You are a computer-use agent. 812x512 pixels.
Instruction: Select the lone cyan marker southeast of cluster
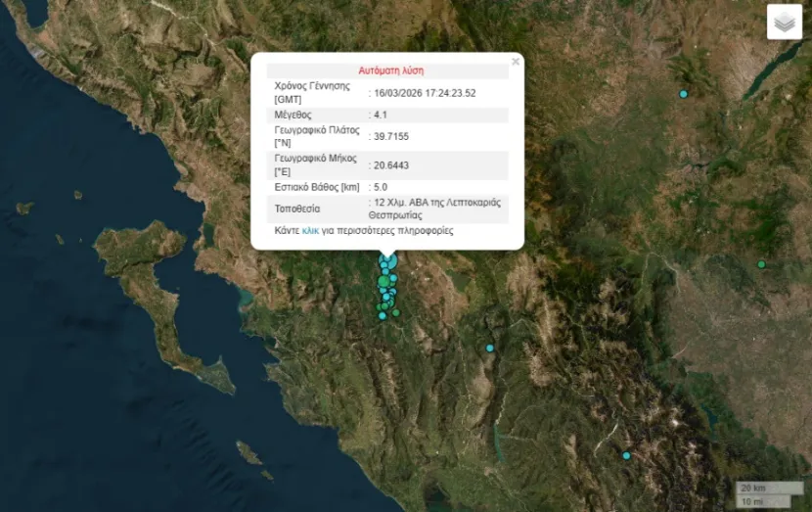pyautogui.click(x=490, y=349)
